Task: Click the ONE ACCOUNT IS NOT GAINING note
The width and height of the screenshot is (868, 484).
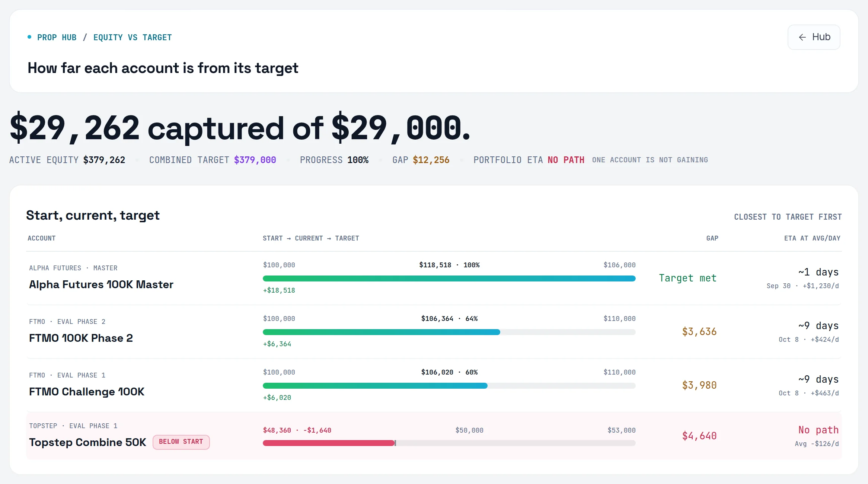Action: click(650, 160)
